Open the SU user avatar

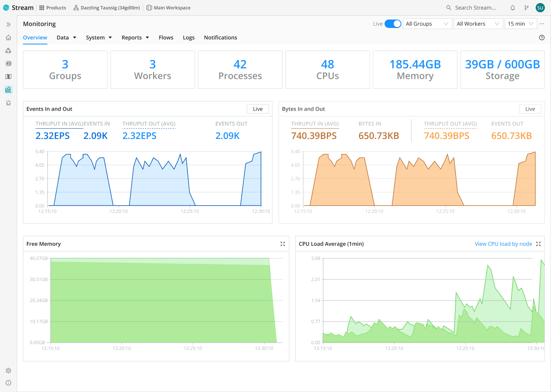540,8
